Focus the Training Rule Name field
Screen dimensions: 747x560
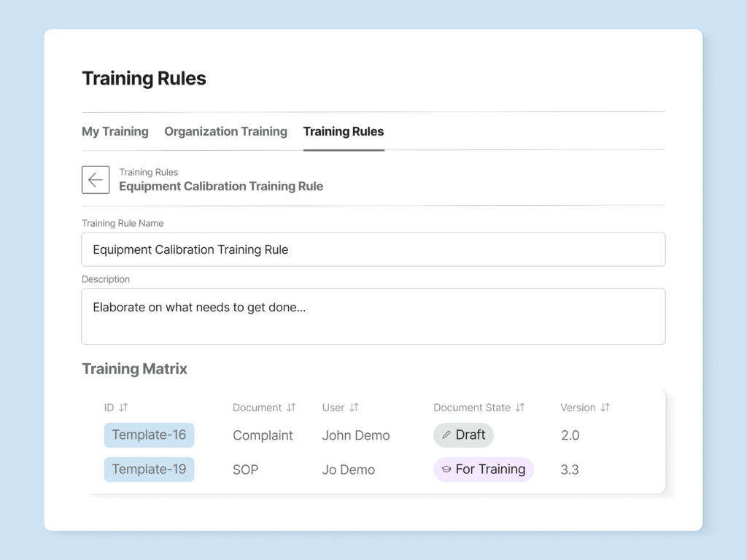click(373, 249)
